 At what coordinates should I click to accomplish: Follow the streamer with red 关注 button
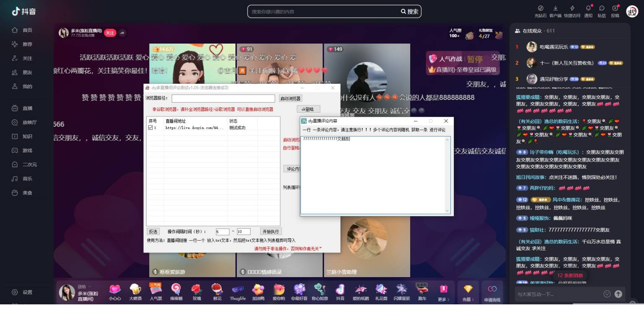110,33
